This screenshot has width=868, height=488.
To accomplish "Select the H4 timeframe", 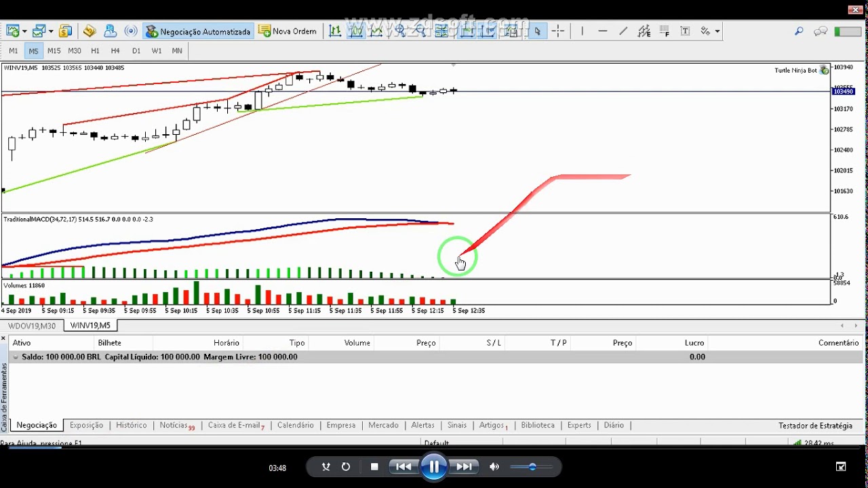I will (x=115, y=51).
